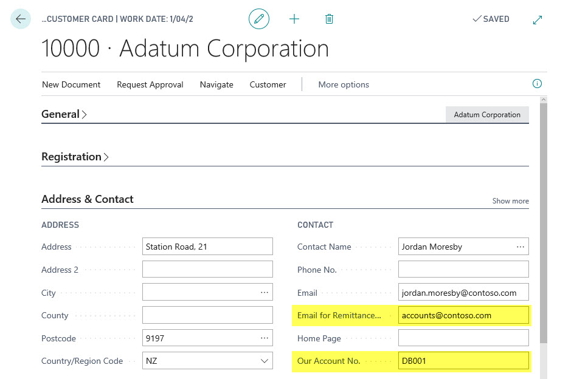Collapse the Address & Contact section

[88, 199]
